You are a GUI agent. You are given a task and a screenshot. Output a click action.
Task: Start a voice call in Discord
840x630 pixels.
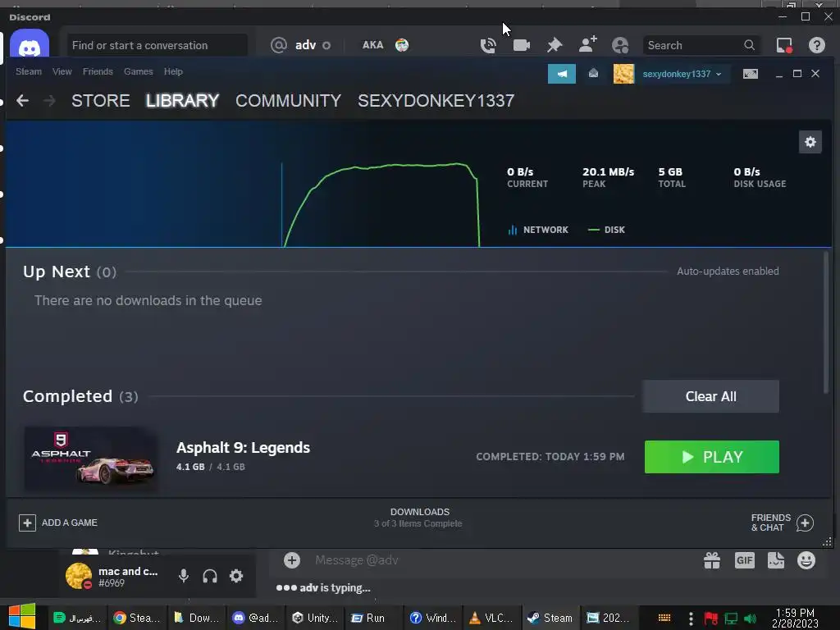pyautogui.click(x=487, y=46)
